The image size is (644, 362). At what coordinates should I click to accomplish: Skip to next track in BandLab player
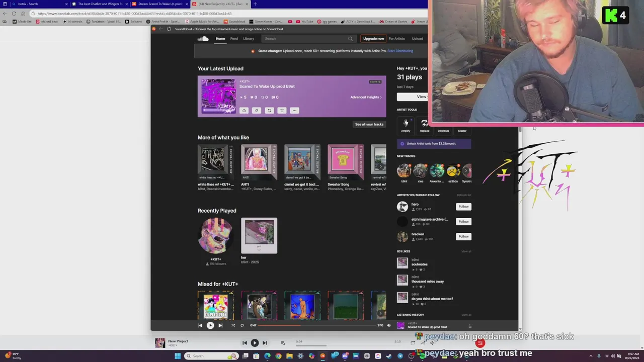(265, 343)
